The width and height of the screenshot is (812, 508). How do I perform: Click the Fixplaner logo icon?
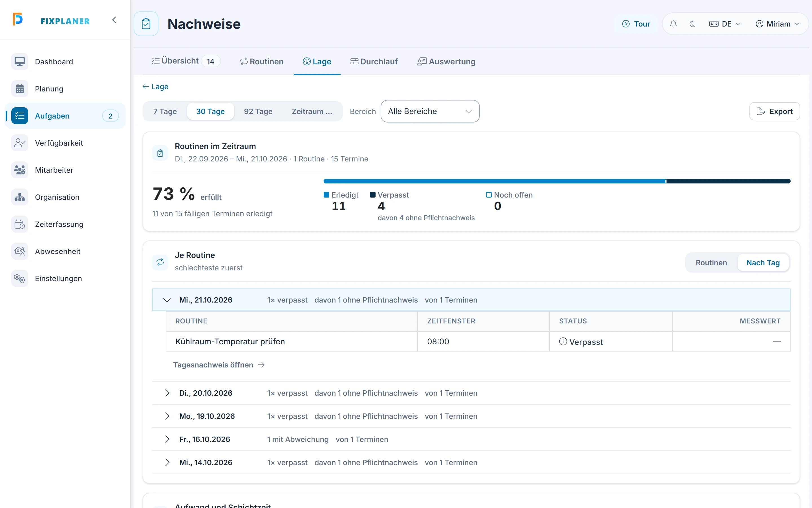click(18, 19)
